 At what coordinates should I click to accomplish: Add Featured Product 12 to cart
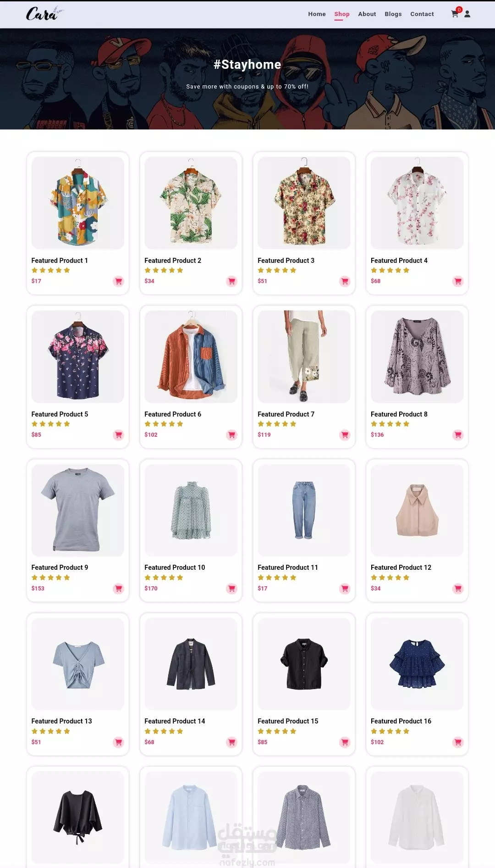(x=458, y=589)
